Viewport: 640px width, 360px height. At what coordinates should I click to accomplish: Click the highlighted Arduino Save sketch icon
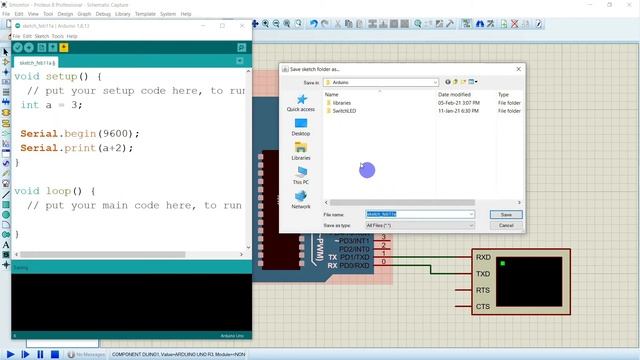pos(64,48)
